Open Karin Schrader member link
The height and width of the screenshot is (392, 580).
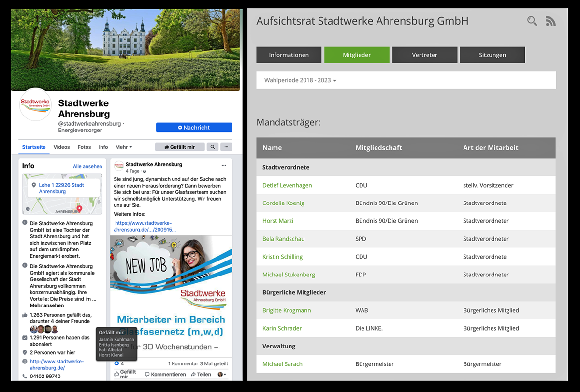pos(282,328)
